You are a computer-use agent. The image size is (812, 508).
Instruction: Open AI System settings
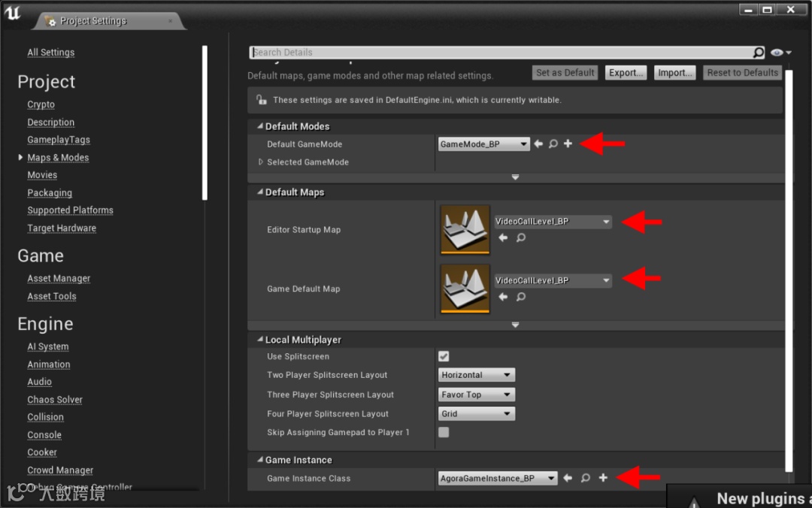47,346
